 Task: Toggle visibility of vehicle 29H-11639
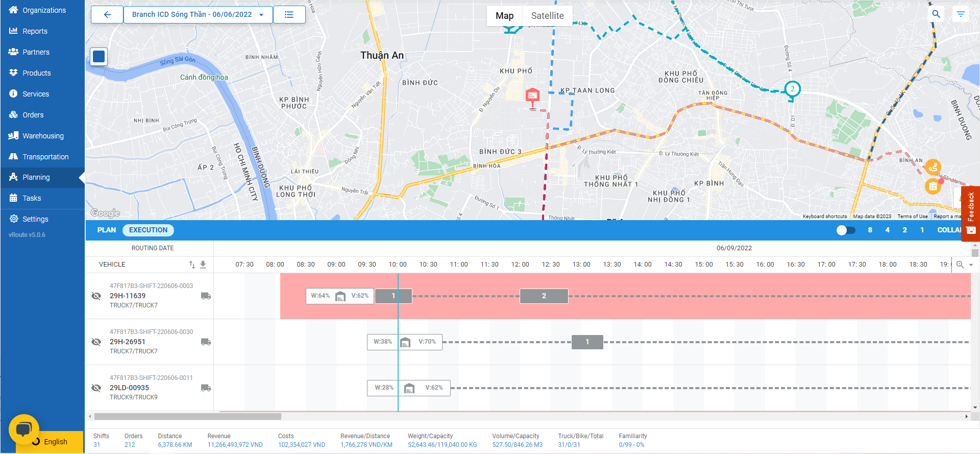point(96,296)
